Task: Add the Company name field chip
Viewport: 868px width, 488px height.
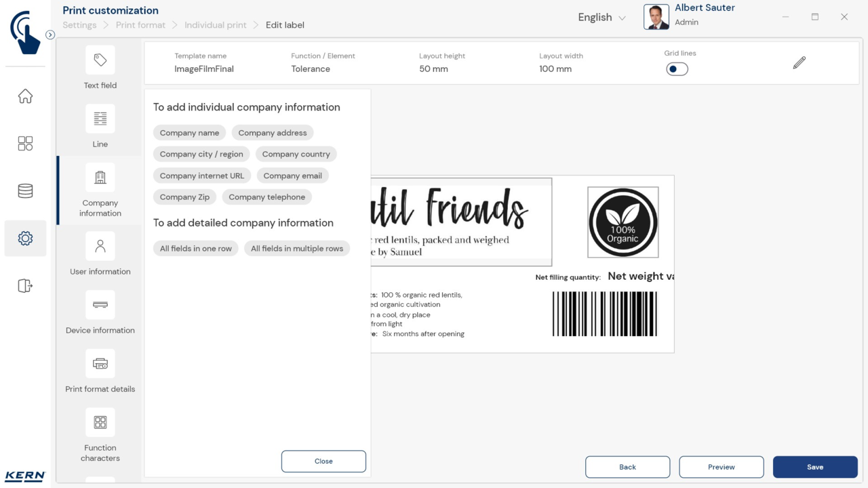Action: (189, 133)
